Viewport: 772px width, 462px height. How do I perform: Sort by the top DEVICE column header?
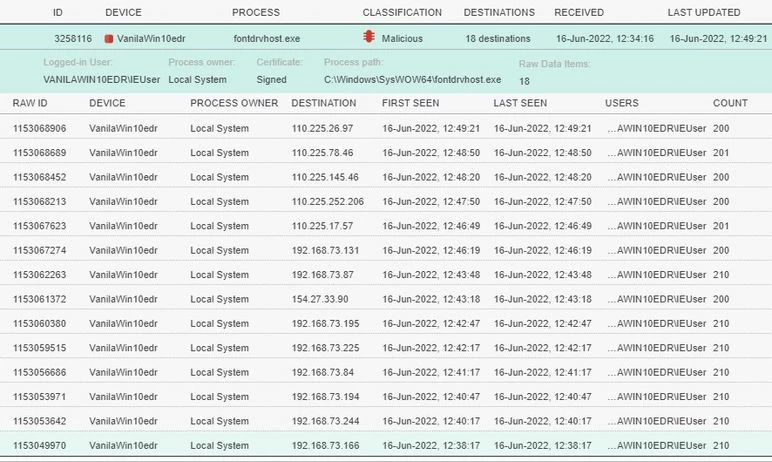[123, 12]
